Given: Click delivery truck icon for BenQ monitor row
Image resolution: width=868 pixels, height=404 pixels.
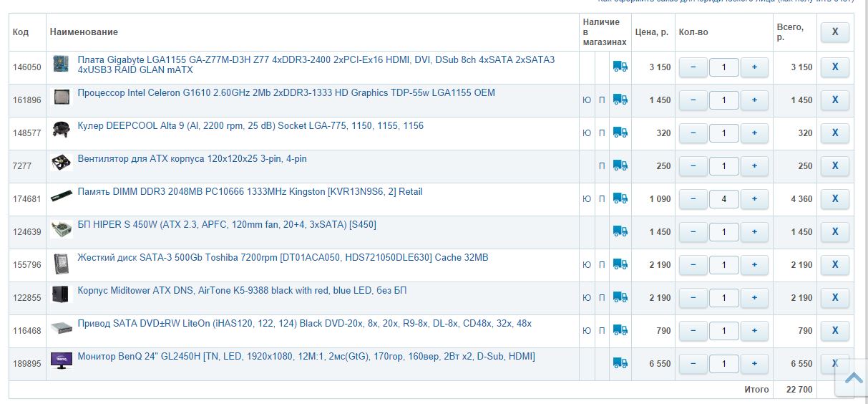Looking at the screenshot, I should [x=620, y=363].
